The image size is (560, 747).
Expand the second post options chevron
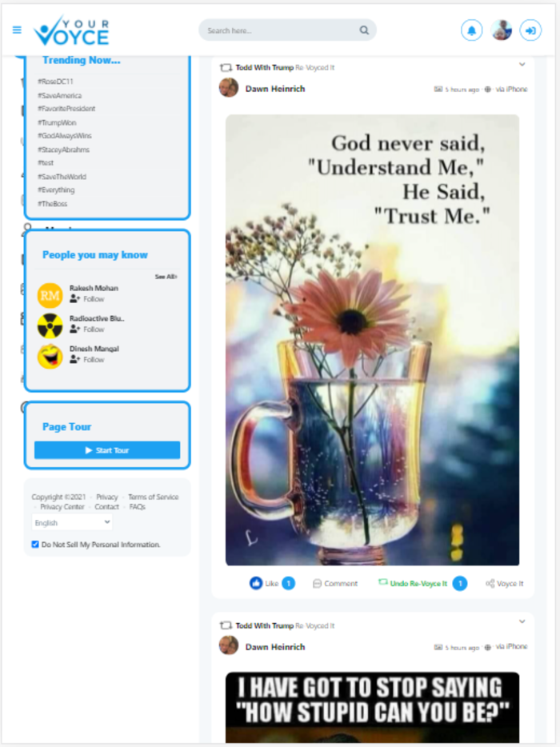(x=522, y=621)
